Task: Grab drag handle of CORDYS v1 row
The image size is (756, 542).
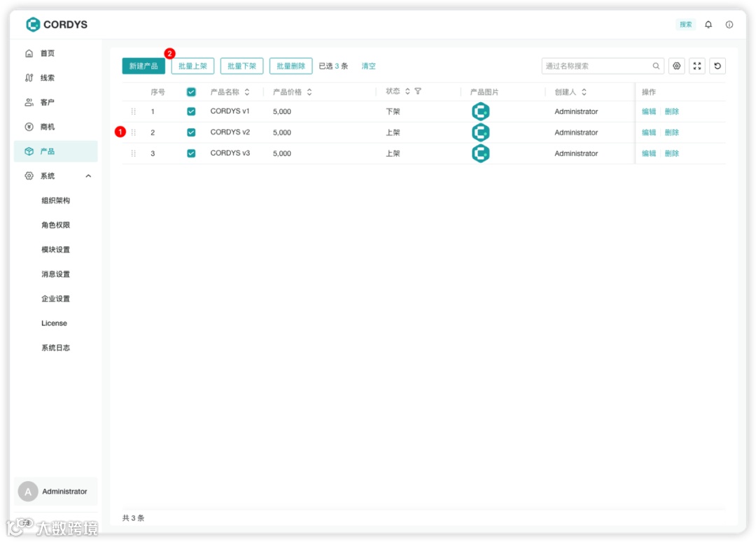Action: 134,111
